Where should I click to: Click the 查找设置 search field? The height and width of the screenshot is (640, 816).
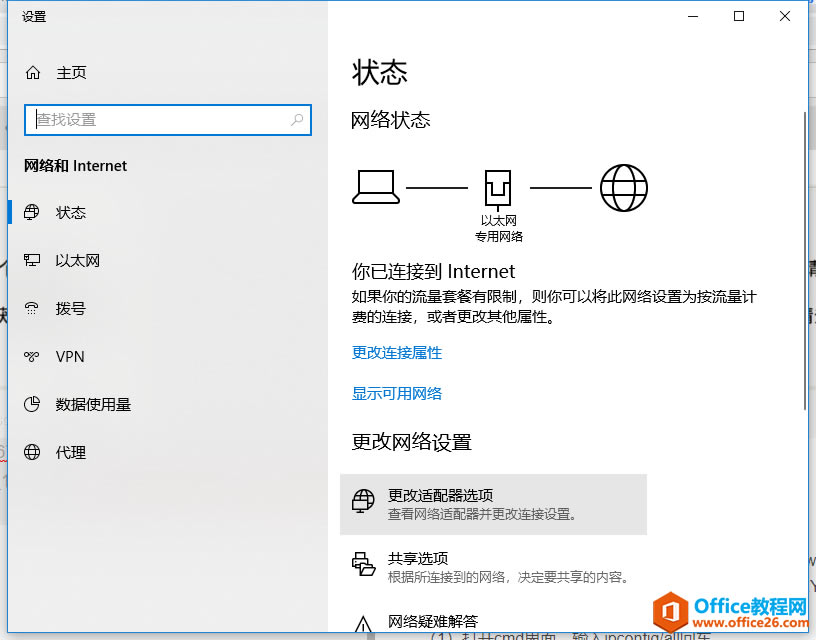coord(168,120)
